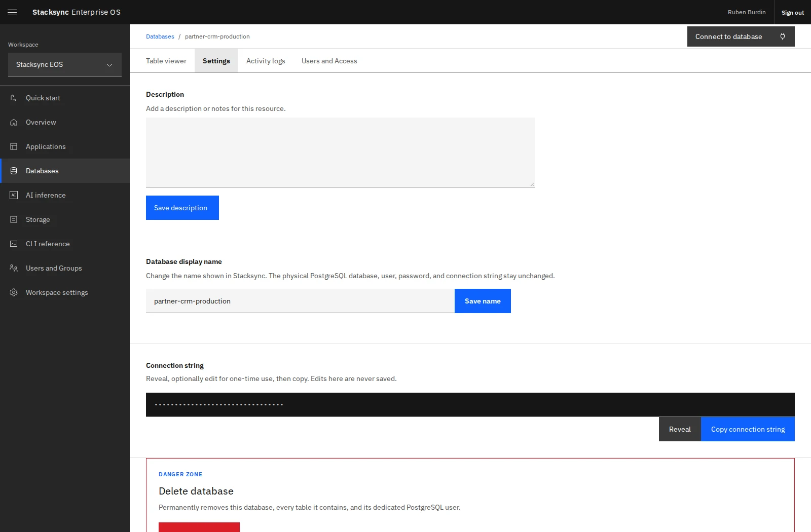Open Quick start in the sidebar
The height and width of the screenshot is (532, 811).
coord(65,98)
